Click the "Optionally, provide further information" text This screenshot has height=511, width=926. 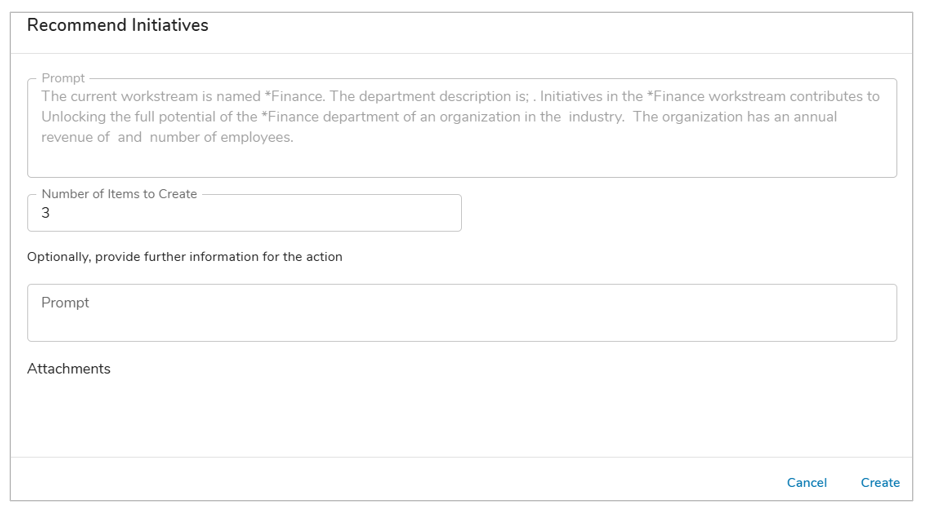[x=185, y=257]
